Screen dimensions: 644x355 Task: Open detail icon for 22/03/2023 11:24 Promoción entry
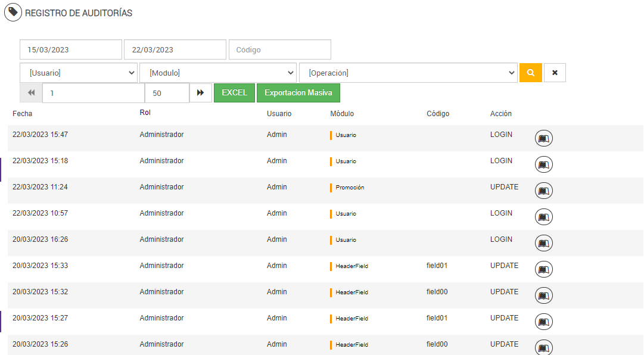543,191
